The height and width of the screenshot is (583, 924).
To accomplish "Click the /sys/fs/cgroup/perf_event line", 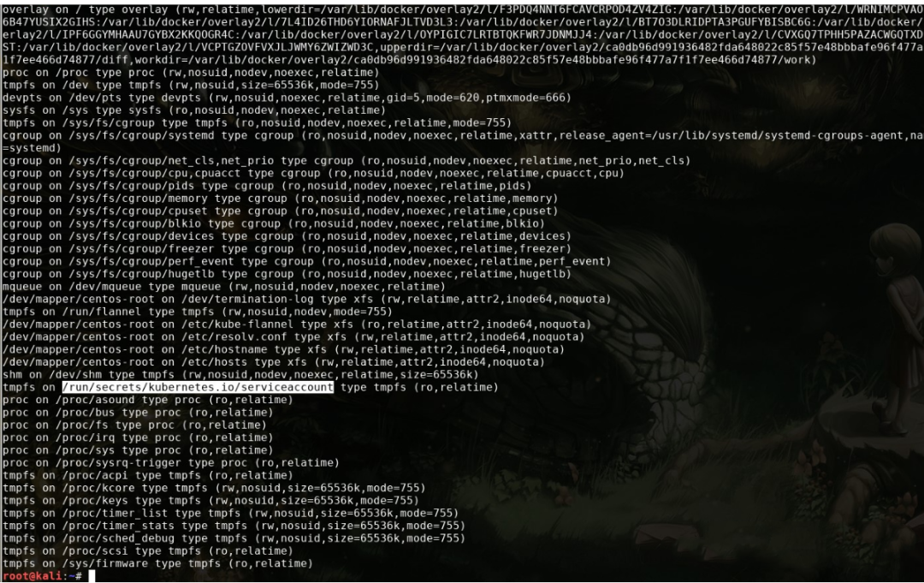I will click(307, 261).
